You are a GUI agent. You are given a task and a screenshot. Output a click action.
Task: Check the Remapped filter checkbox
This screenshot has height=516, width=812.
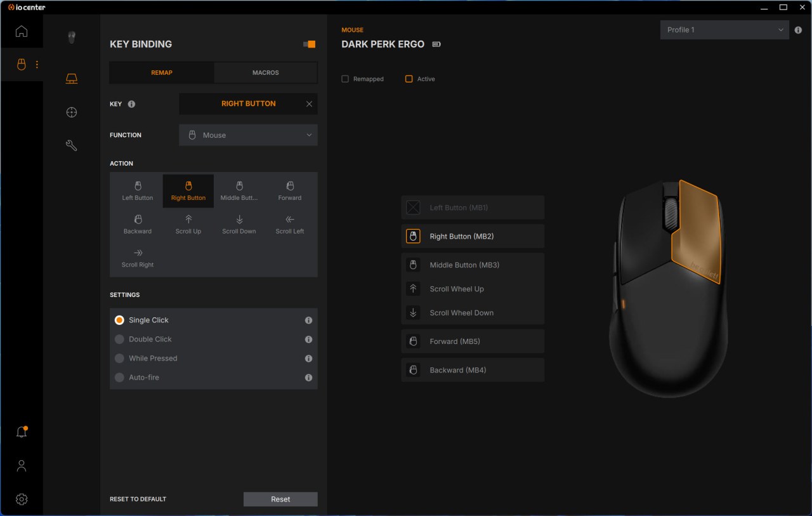(x=345, y=79)
